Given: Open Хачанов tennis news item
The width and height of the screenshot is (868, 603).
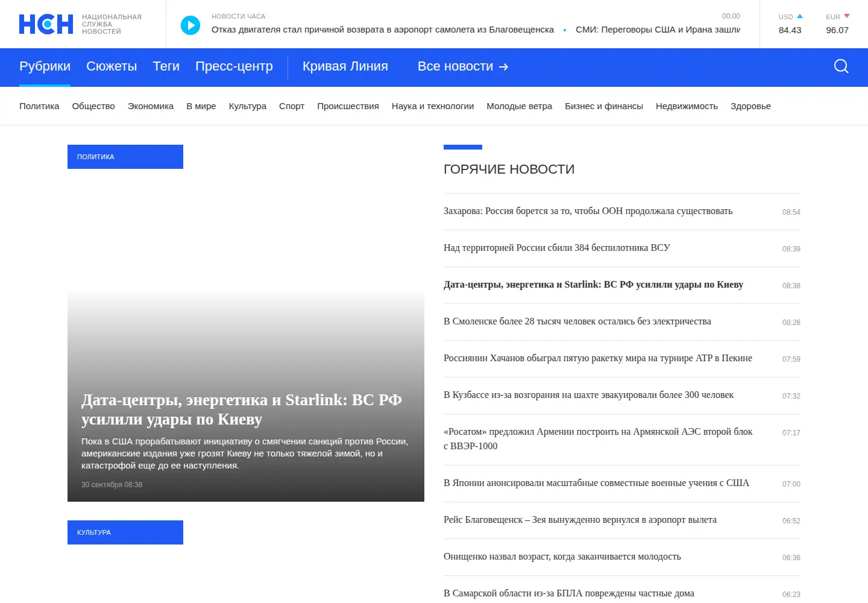Looking at the screenshot, I should click(x=598, y=358).
